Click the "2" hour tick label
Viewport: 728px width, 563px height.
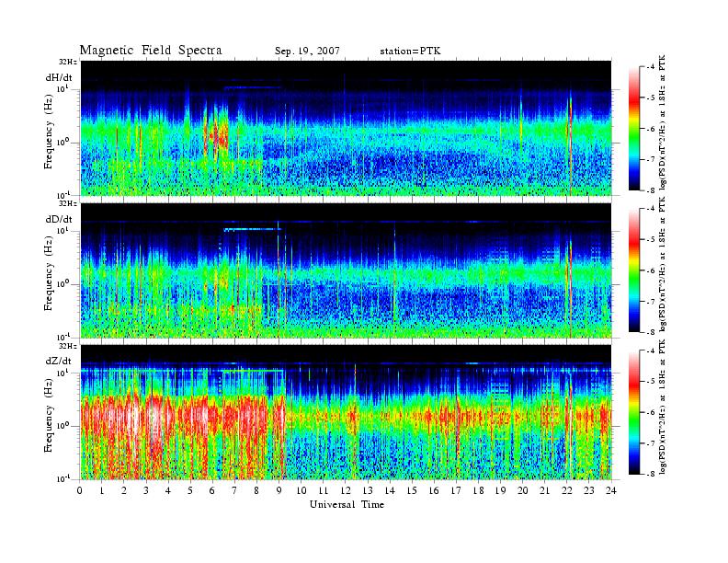(124, 490)
